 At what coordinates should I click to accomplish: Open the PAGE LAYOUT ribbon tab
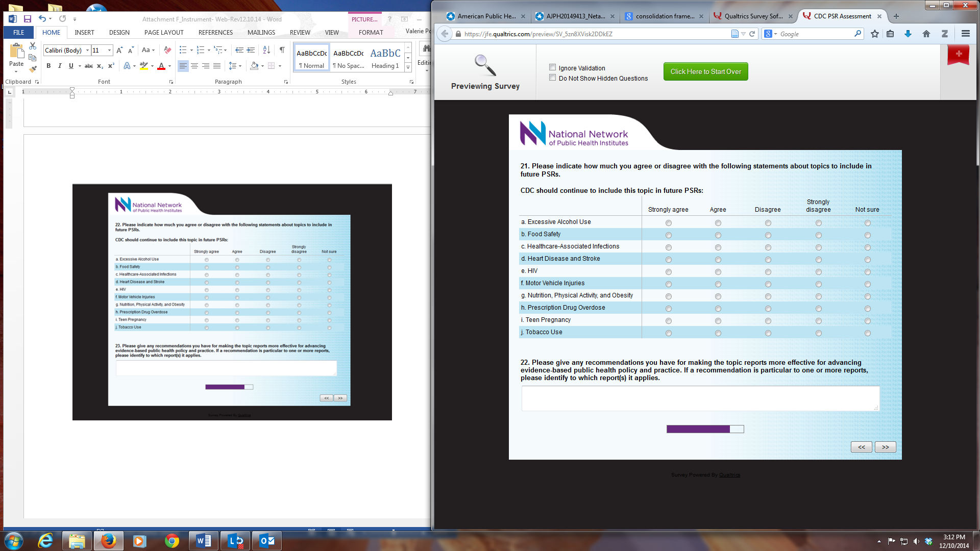[164, 32]
